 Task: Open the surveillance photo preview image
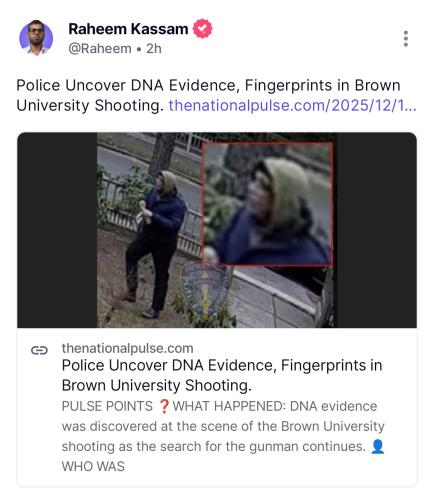pos(217,230)
